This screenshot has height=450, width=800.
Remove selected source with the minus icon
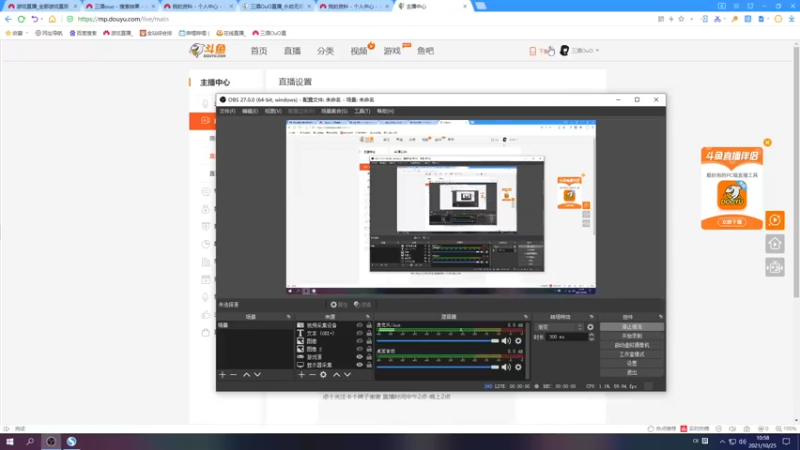point(312,374)
